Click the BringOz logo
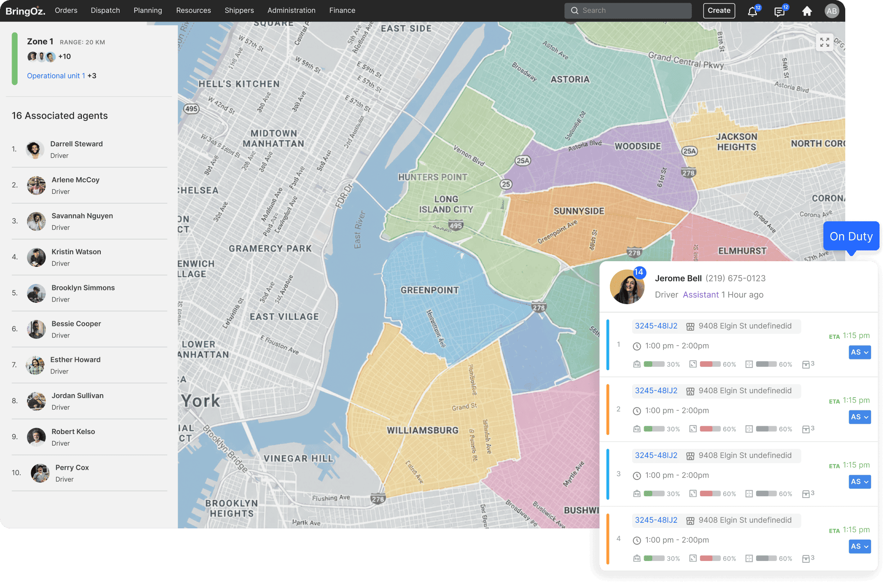 (25, 11)
